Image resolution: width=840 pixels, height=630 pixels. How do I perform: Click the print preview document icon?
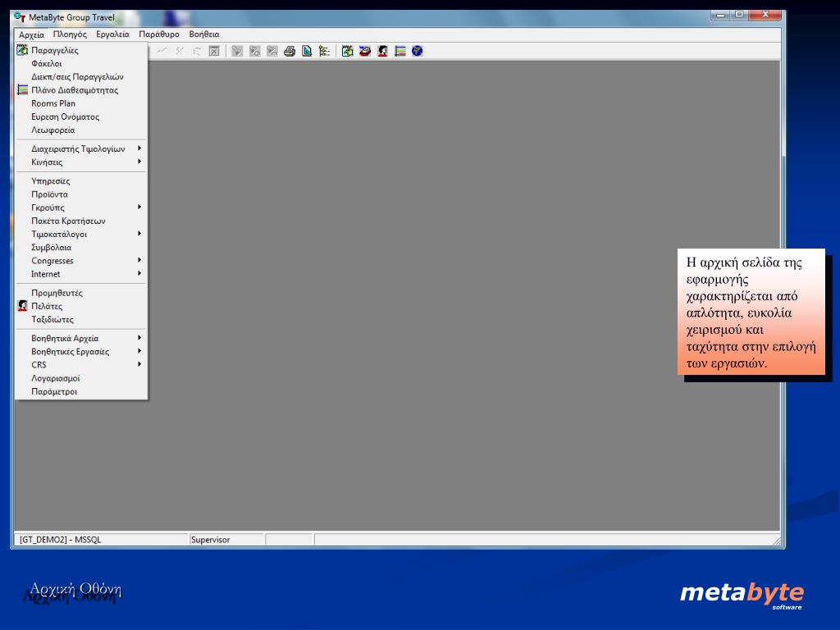[307, 52]
